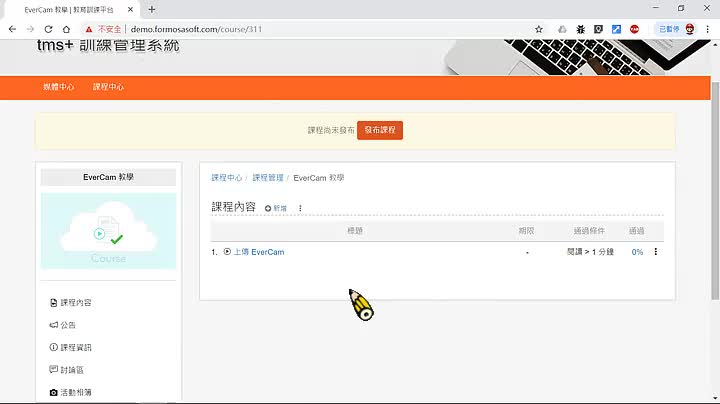Open 媒體中心 in the orange navigation bar
The image size is (720, 404).
58,87
